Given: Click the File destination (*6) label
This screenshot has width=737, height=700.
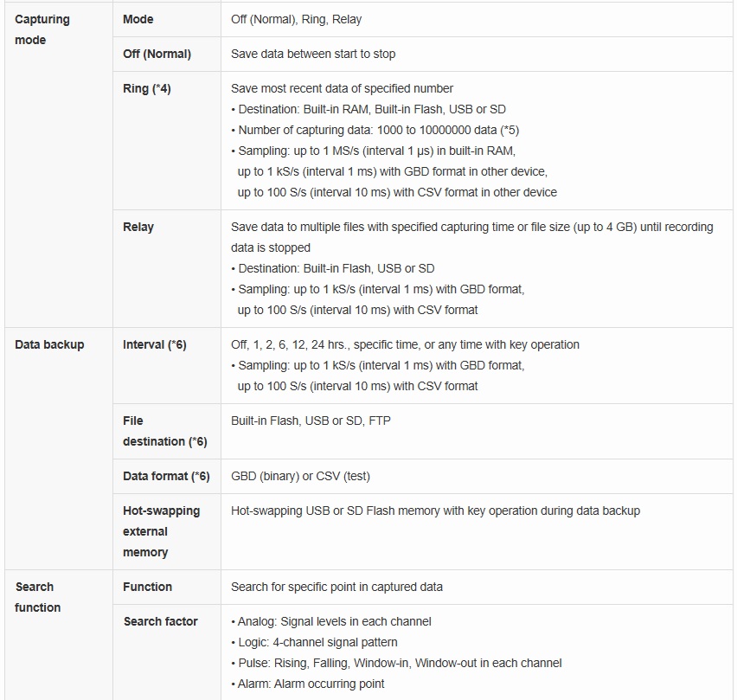Looking at the screenshot, I should pos(164,431).
